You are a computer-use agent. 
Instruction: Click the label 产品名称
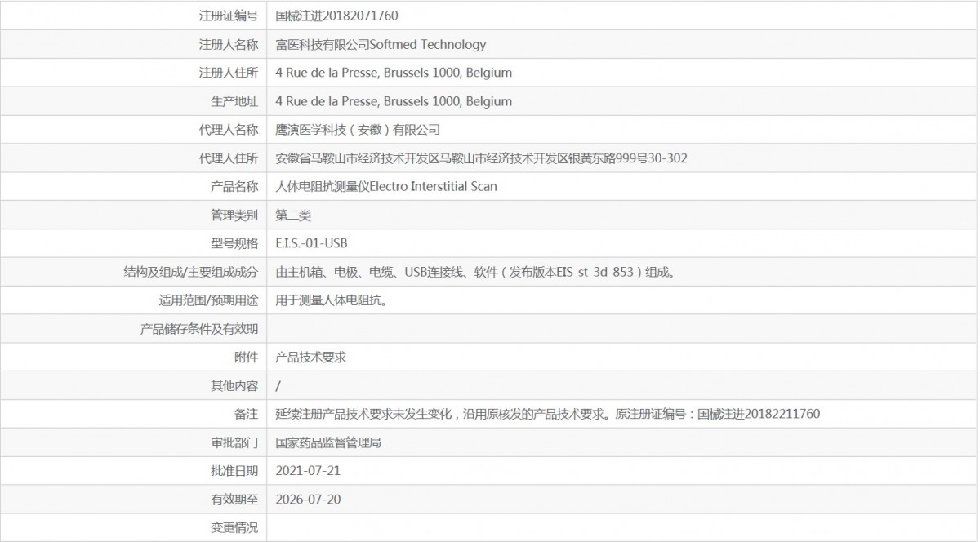click(x=234, y=187)
